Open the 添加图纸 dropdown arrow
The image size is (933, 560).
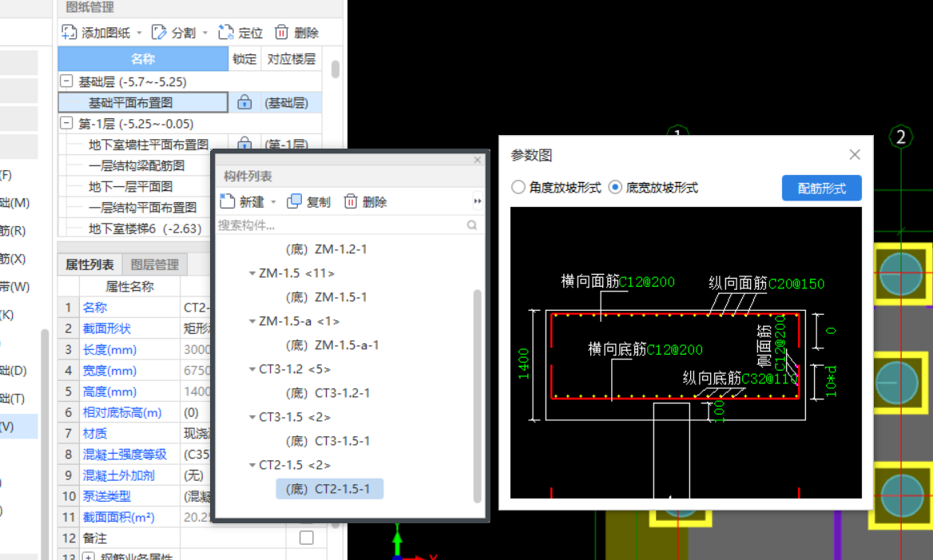coord(139,33)
